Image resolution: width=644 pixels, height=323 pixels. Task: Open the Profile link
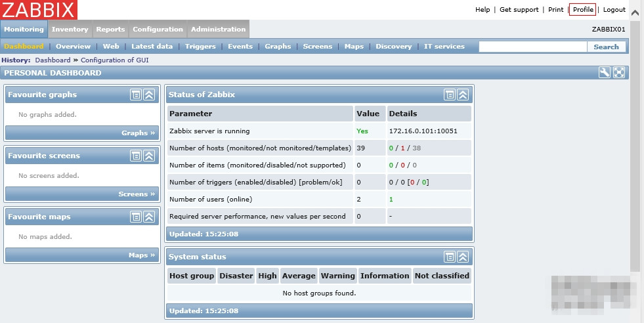(x=583, y=10)
